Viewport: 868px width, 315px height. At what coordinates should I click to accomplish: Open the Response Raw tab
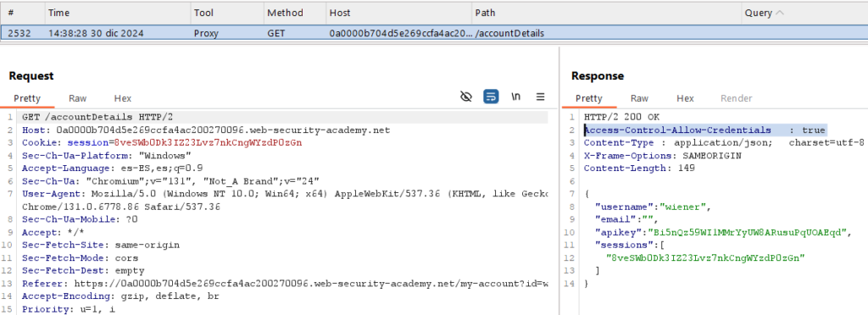pos(639,98)
